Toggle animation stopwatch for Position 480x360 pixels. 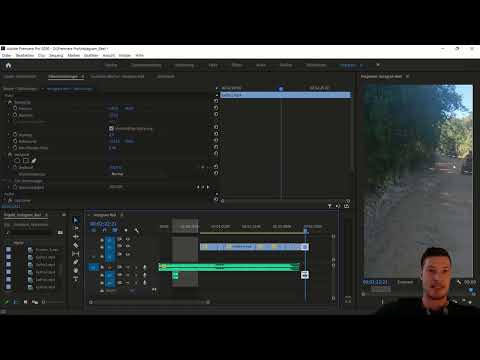[x=15, y=108]
